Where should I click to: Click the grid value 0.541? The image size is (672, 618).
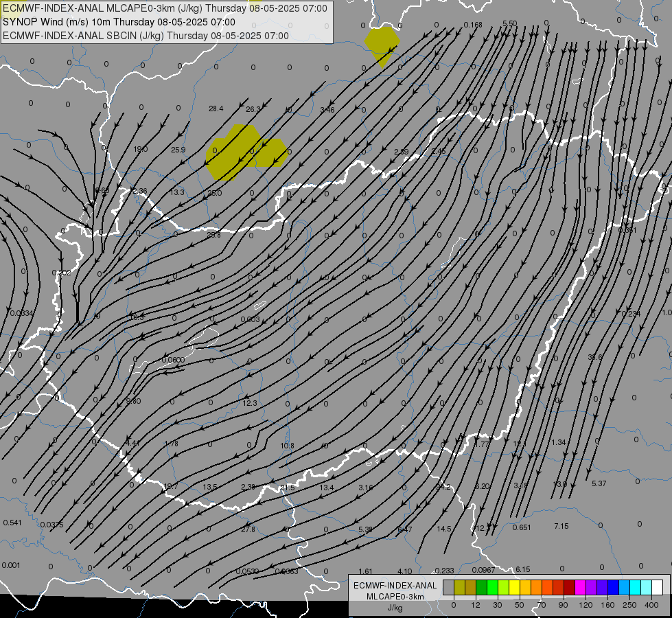click(x=12, y=523)
